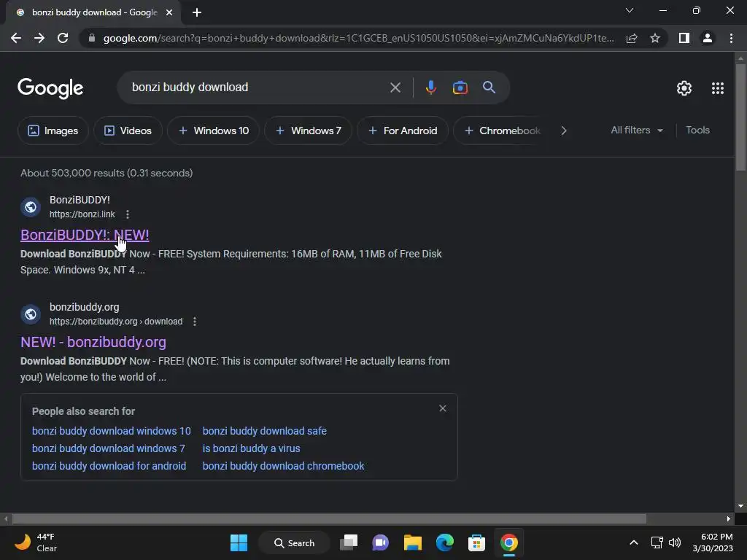Viewport: 747px width, 560px height.
Task: Search is bonzi buddy a virus
Action: click(251, 448)
